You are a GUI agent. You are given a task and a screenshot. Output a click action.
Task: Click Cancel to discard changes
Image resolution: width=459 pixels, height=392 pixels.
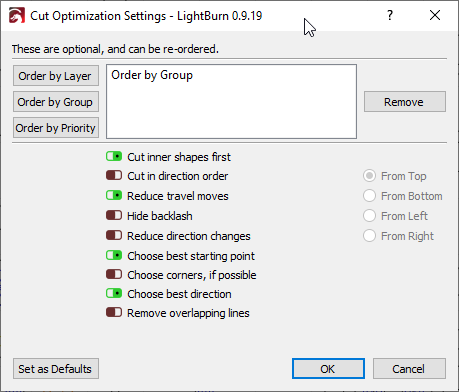tap(409, 369)
